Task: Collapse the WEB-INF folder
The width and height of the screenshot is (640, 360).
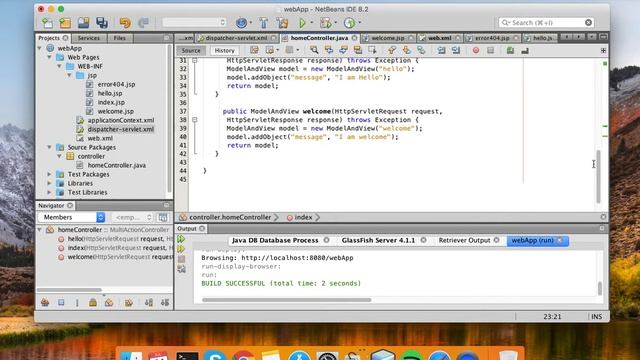Action: pos(60,66)
